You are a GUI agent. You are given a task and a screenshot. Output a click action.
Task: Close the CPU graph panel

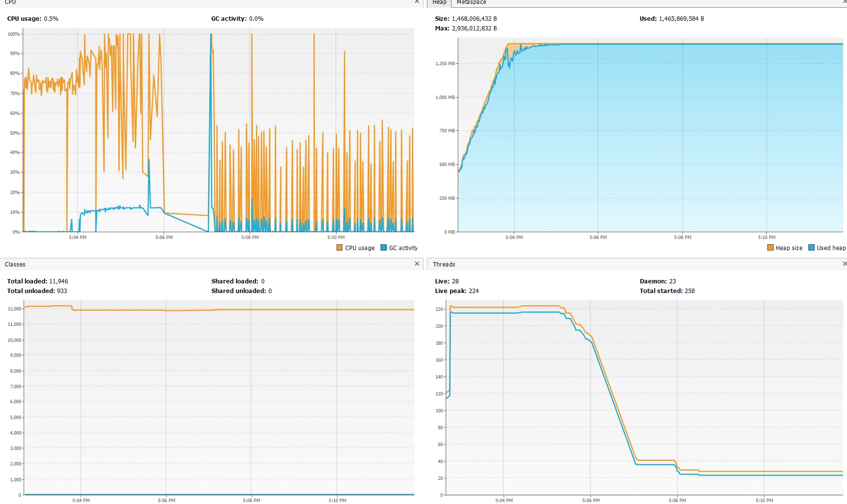point(417,2)
